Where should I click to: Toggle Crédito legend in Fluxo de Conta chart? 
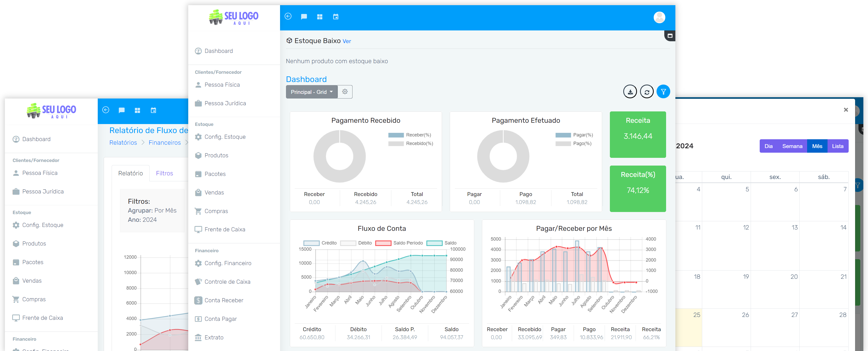(320, 243)
